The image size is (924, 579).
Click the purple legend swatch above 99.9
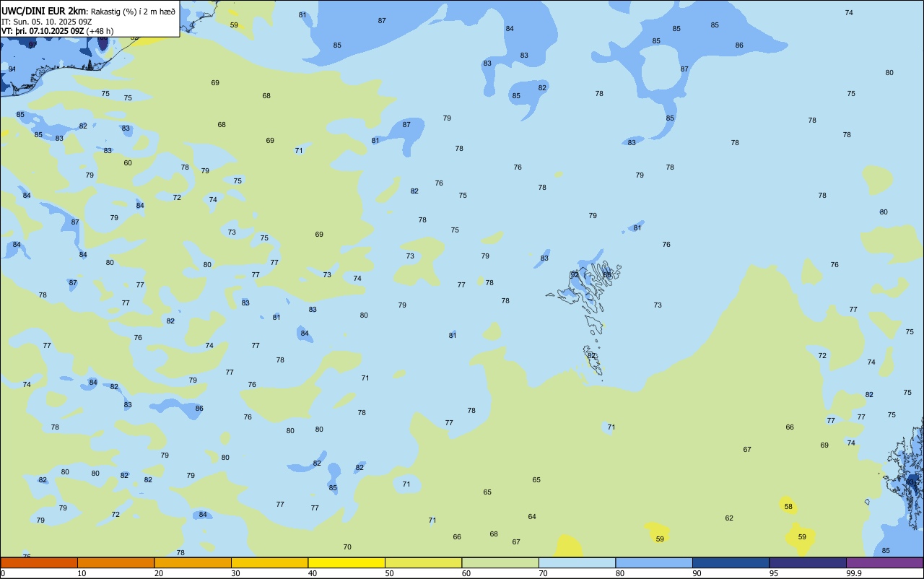coord(884,562)
